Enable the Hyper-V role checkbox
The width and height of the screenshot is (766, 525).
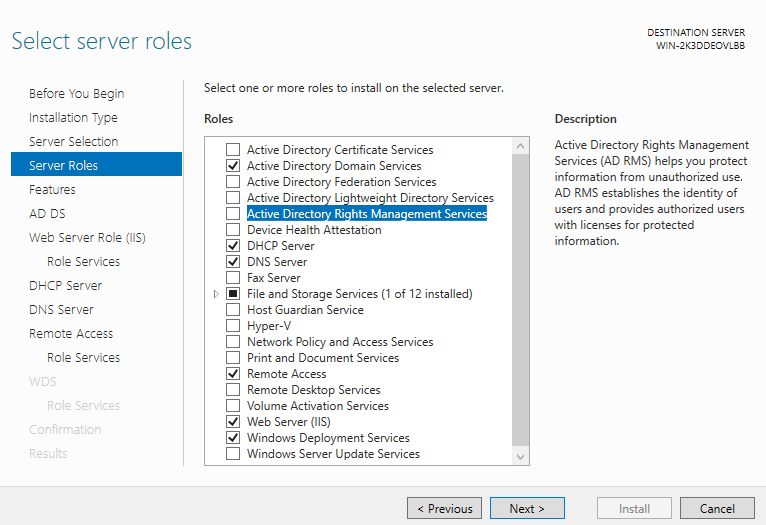(233, 326)
